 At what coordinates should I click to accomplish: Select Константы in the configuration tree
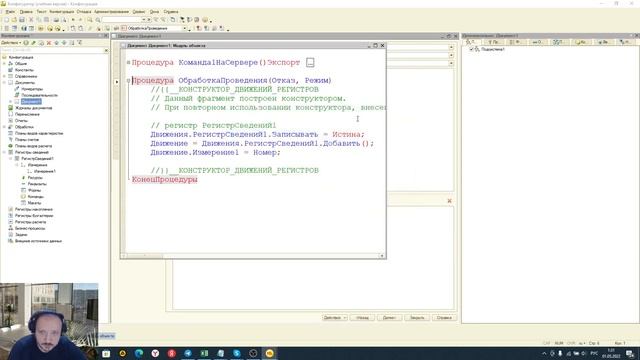click(x=24, y=70)
